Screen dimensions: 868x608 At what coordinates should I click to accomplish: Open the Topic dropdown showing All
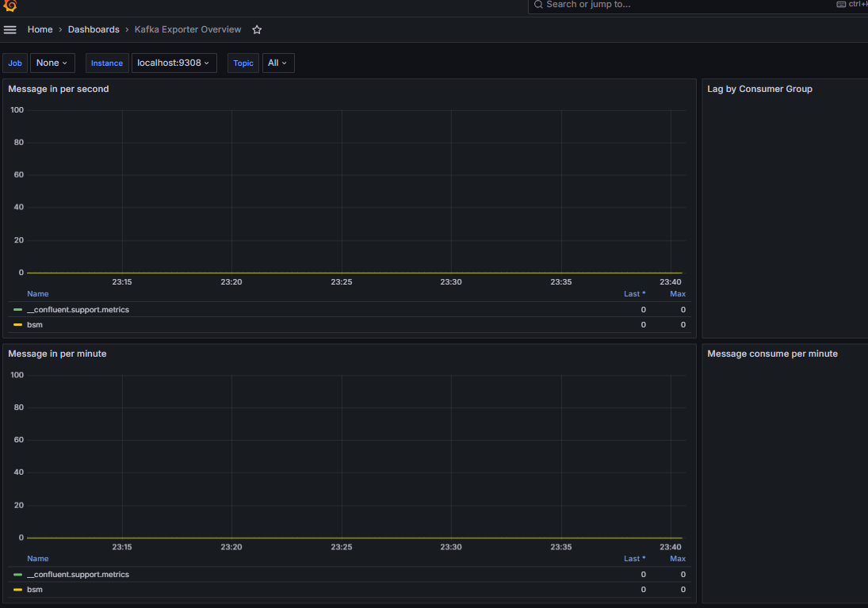(x=278, y=63)
